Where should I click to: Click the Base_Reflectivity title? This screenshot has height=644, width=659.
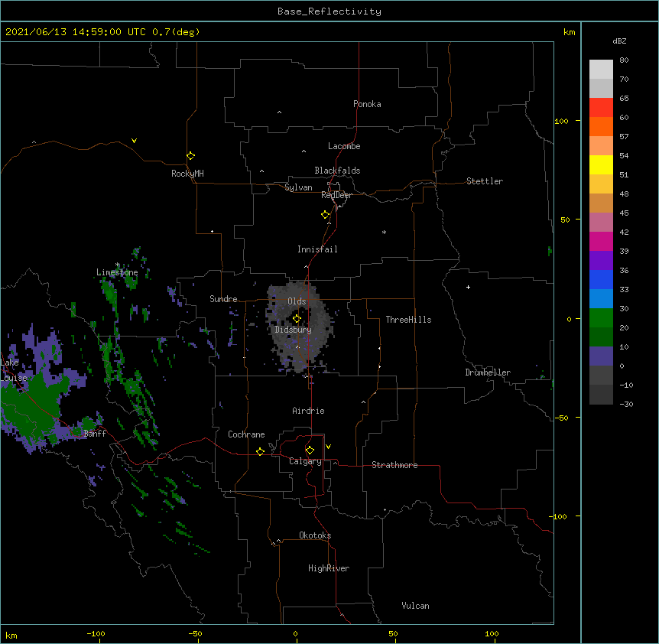tap(329, 11)
